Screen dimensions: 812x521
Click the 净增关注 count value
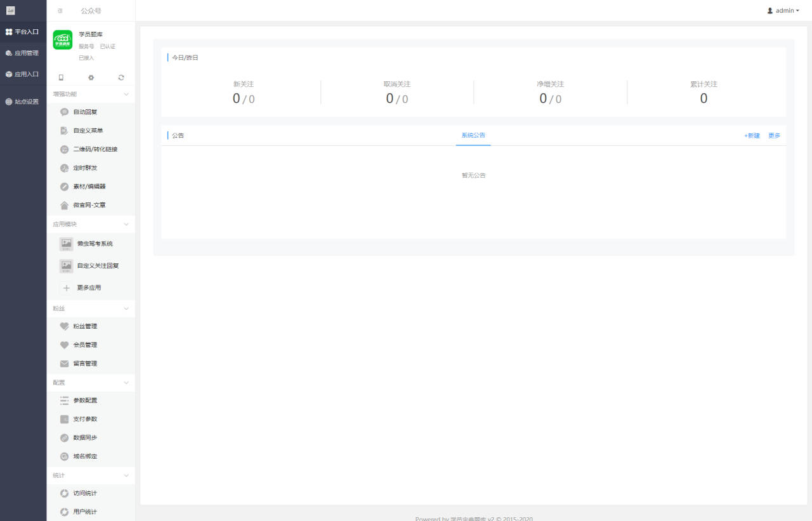pos(550,99)
